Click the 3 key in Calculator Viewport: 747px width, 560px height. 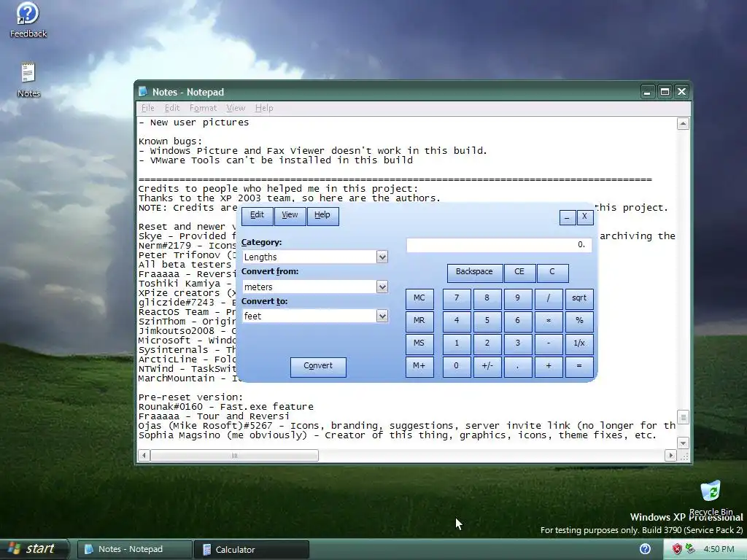click(518, 344)
